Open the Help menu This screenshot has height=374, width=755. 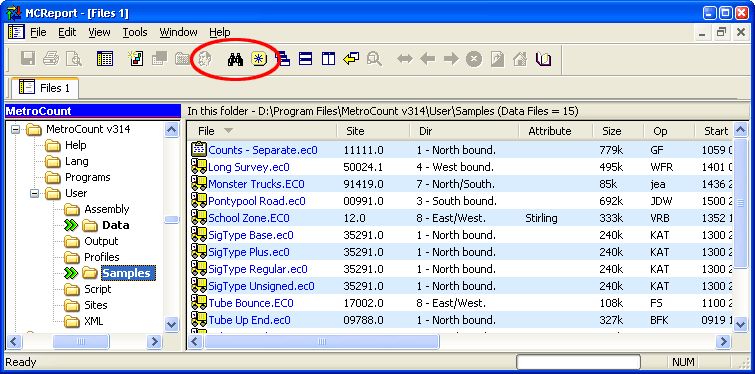[220, 32]
